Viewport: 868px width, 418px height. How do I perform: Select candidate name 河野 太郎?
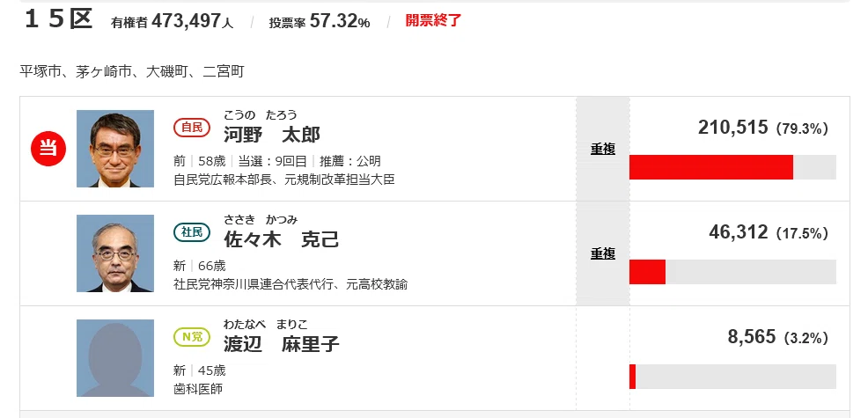click(x=272, y=135)
